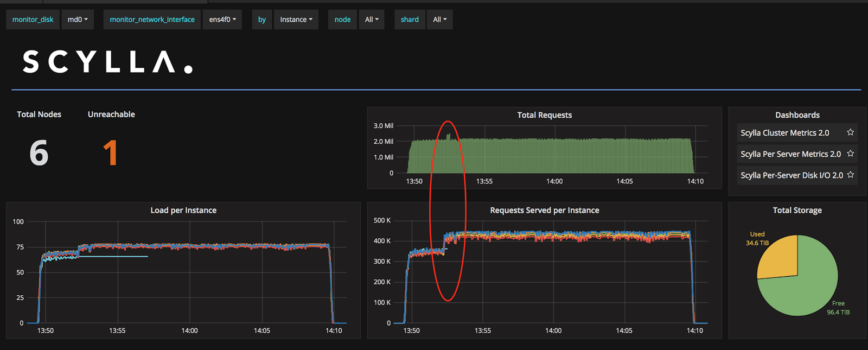Screen dimensions: 868x350
Task: Open the node All dropdown
Action: pos(372,20)
